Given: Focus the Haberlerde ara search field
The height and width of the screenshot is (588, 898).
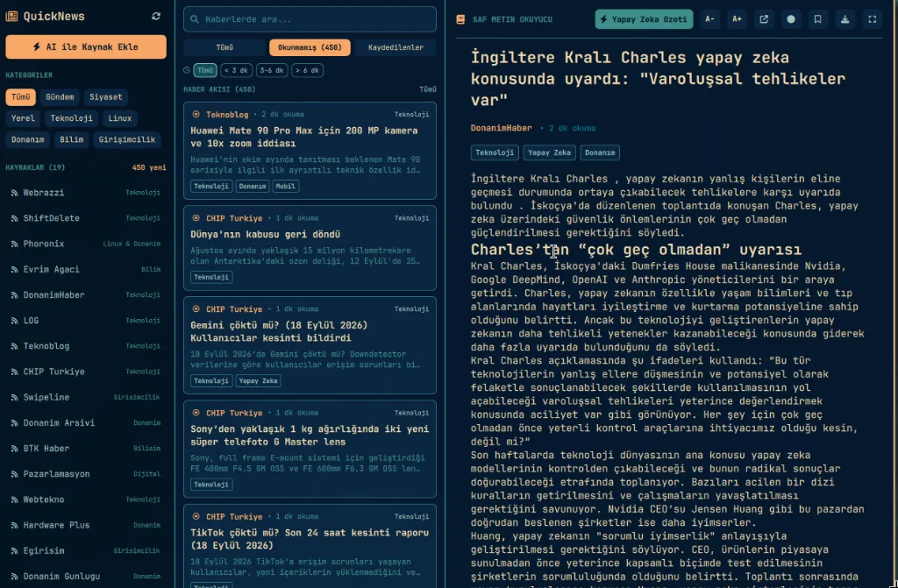Looking at the screenshot, I should pos(310,19).
